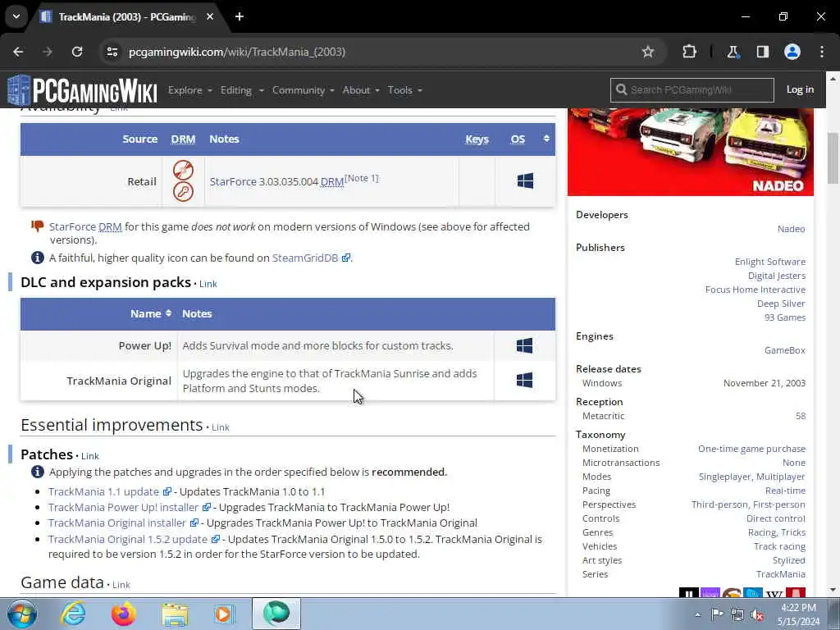Open the tab search dropdown arrow

tap(16, 16)
